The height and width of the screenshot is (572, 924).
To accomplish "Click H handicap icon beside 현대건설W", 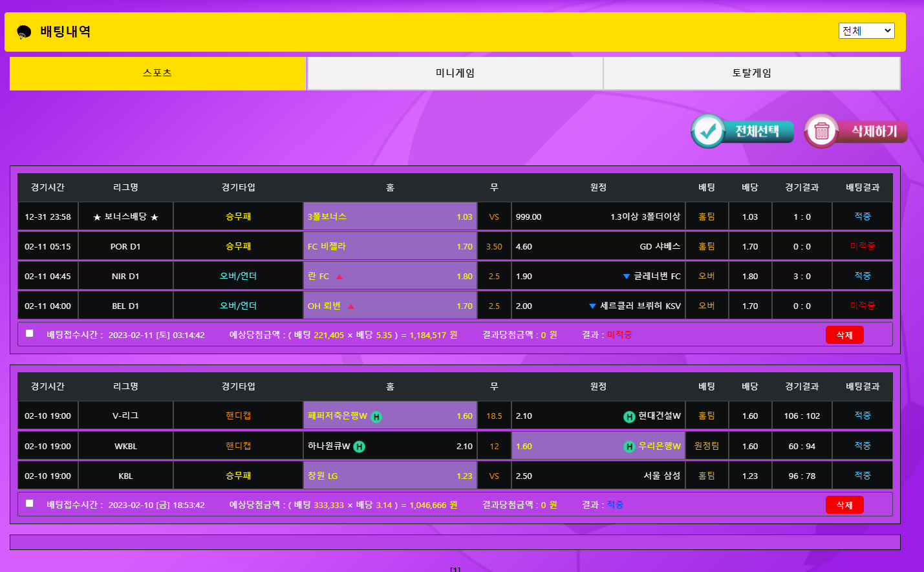I will 629,417.
